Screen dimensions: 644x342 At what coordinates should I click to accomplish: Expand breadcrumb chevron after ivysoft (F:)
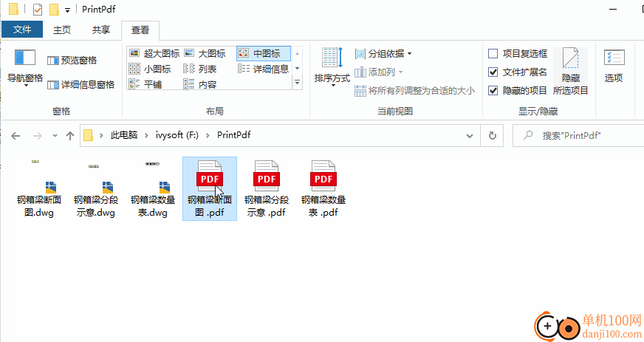pyautogui.click(x=208, y=135)
